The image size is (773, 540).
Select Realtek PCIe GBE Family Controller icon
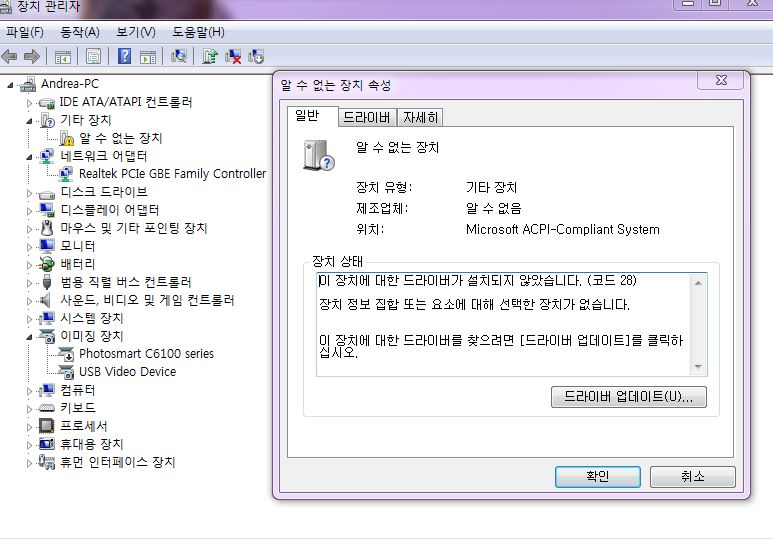(x=66, y=174)
